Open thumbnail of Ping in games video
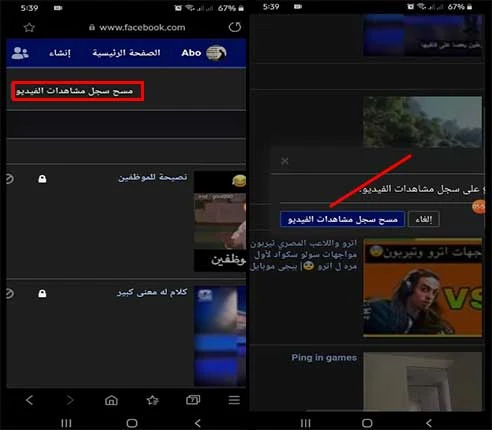Viewport: 492px width, 430px height. (x=422, y=381)
